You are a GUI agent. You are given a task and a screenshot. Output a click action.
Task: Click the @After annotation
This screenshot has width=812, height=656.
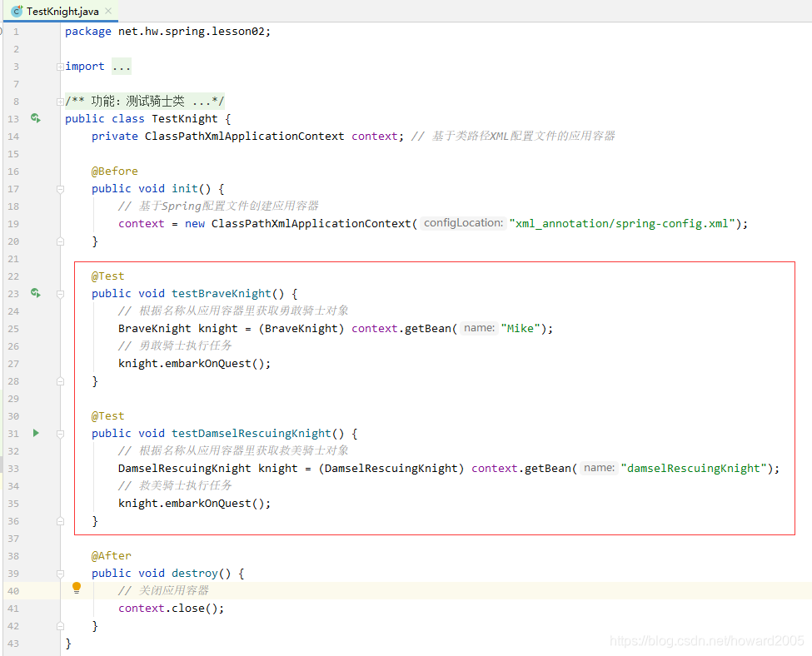112,555
